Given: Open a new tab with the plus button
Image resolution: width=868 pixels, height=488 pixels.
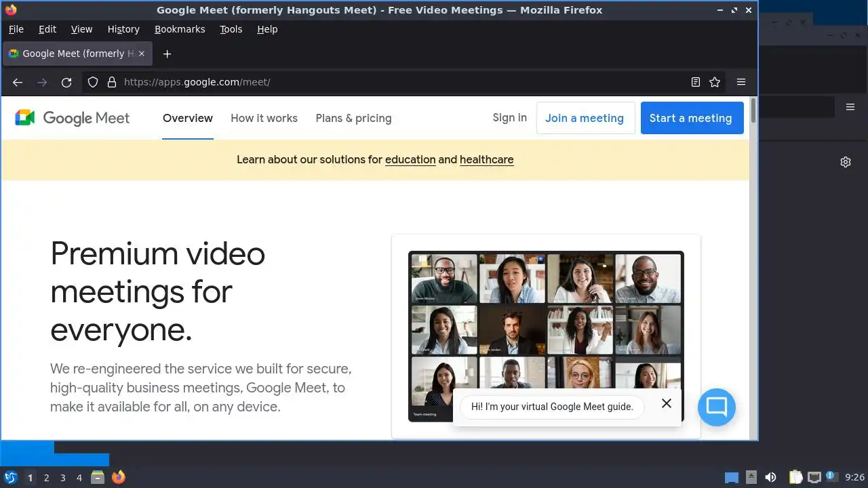Looking at the screenshot, I should click(167, 54).
